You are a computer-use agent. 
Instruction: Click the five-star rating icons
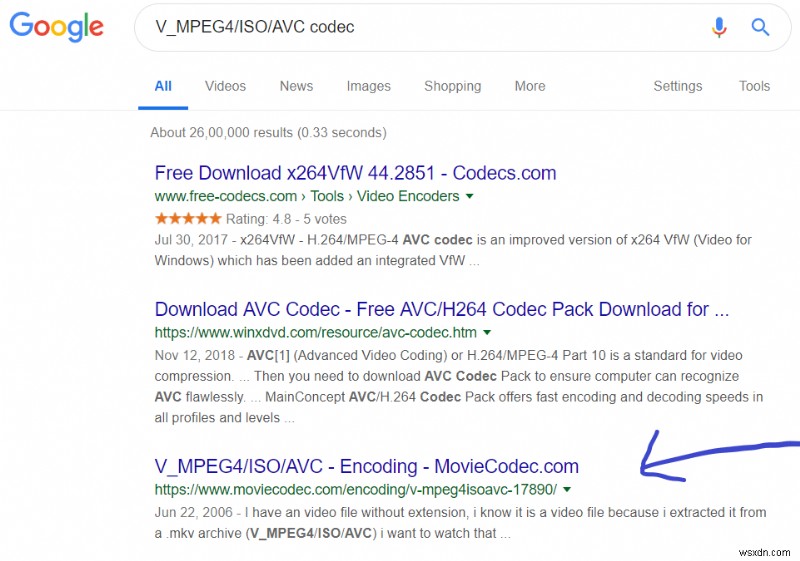tap(188, 218)
